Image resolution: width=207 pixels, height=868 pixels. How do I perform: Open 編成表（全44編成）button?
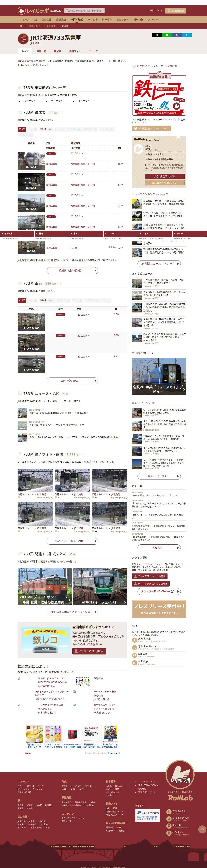point(72,271)
